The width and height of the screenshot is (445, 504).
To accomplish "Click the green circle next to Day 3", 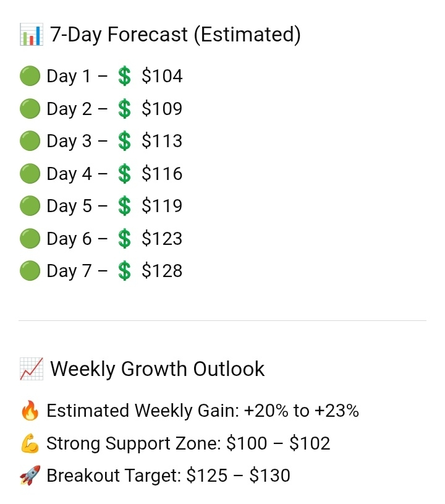I will (x=30, y=141).
